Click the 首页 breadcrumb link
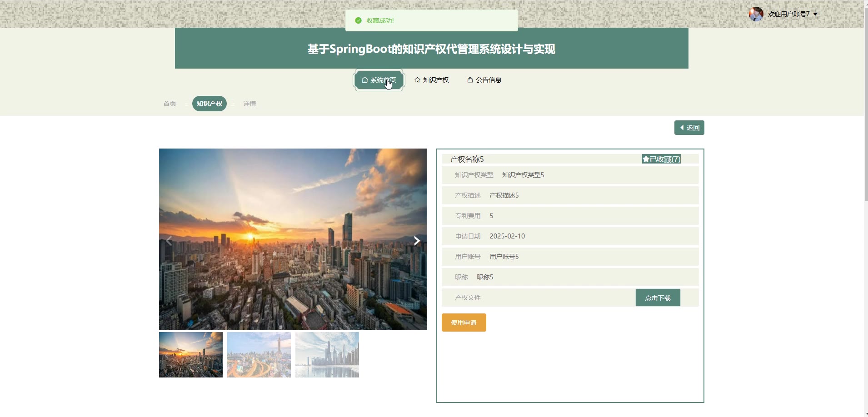The image size is (868, 417). pos(170,104)
